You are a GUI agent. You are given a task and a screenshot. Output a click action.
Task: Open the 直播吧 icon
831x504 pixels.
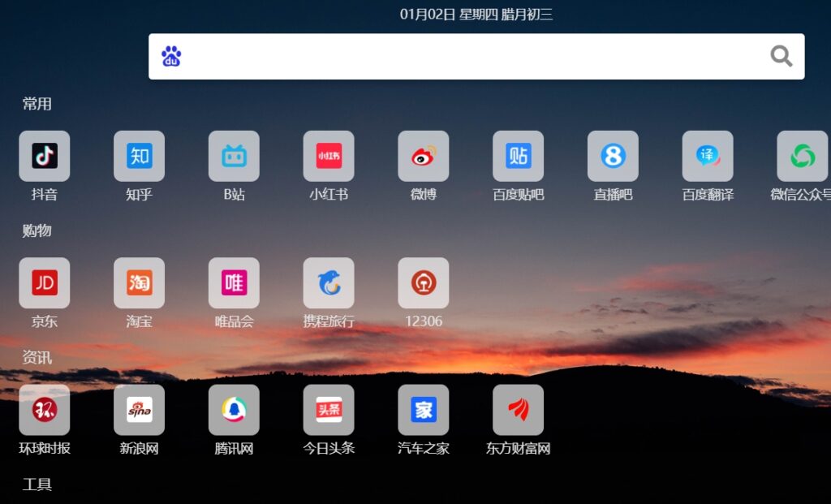[614, 156]
